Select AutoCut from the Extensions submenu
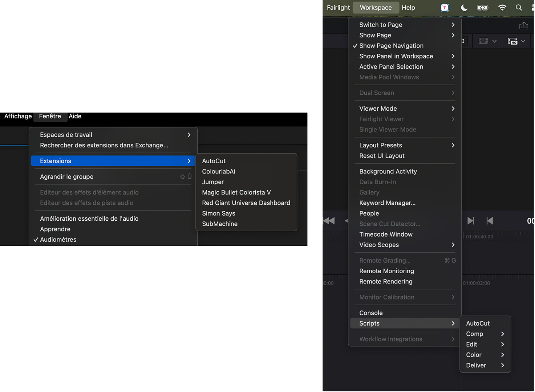The image size is (535, 392). point(214,161)
